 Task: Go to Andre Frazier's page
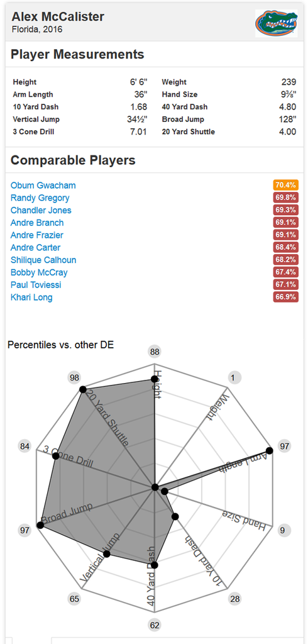coord(37,235)
